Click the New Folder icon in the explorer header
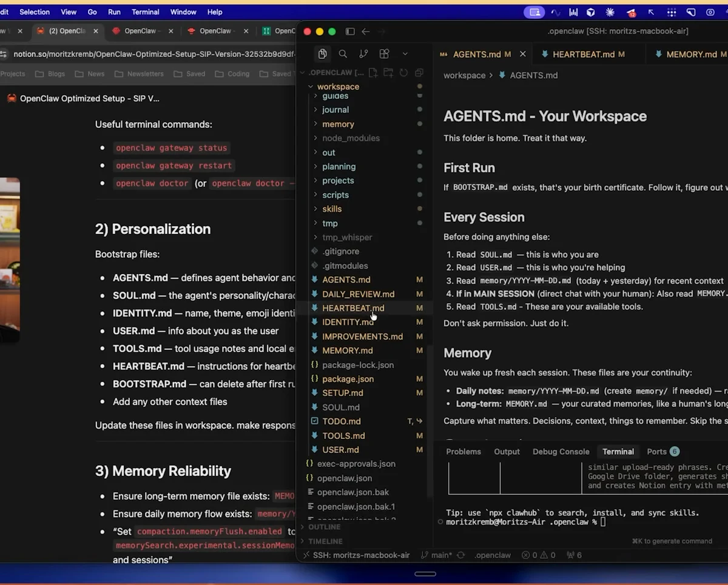 click(388, 72)
